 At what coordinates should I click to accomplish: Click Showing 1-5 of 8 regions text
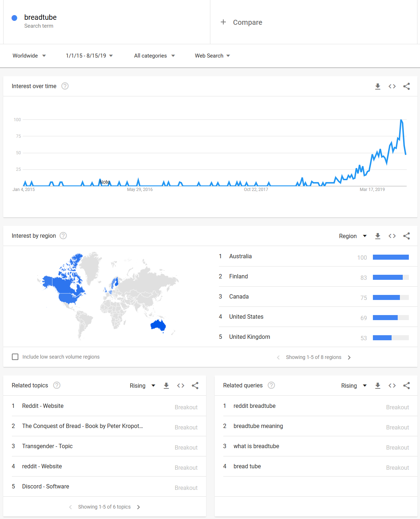(x=314, y=357)
